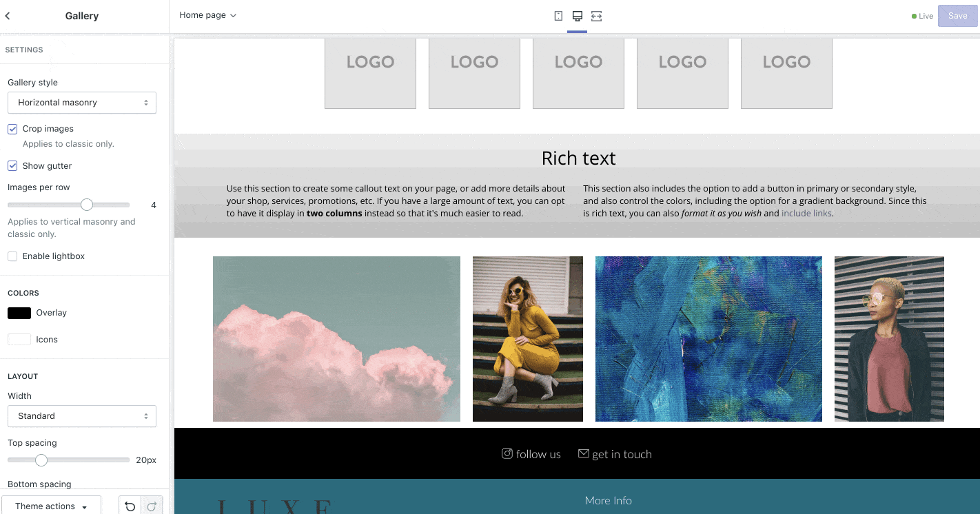Screen dimensions: 980x514
Task: Select the desktop preview icon
Action: 578,16
